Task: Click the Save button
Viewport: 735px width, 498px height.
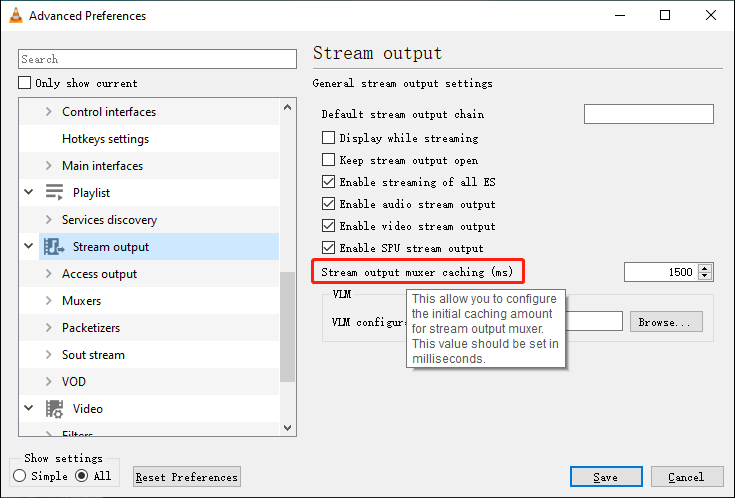Action: (606, 477)
